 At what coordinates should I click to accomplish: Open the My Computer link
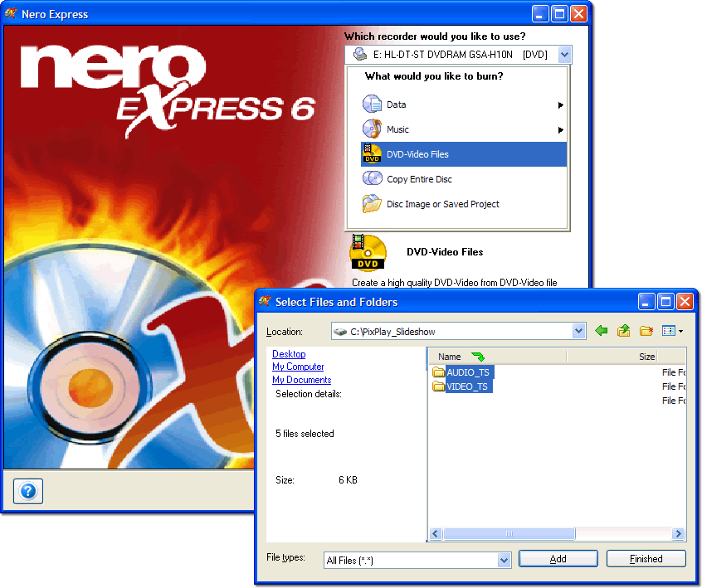[x=298, y=367]
